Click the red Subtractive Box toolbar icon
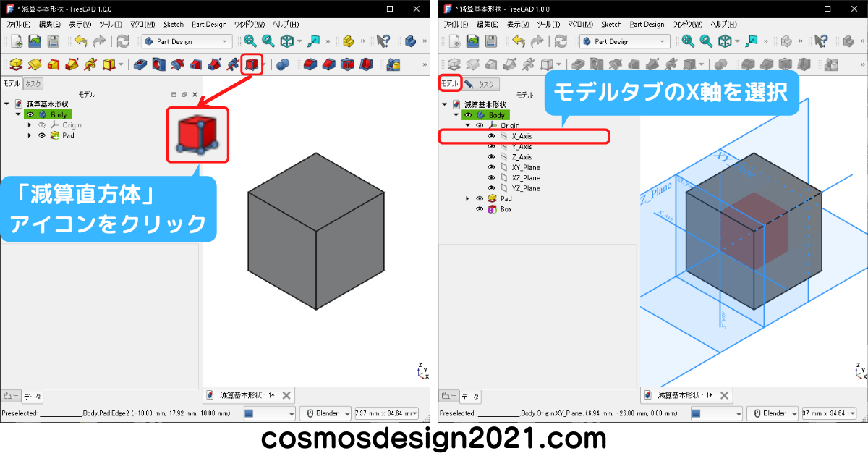Image resolution: width=868 pixels, height=456 pixels. point(252,64)
